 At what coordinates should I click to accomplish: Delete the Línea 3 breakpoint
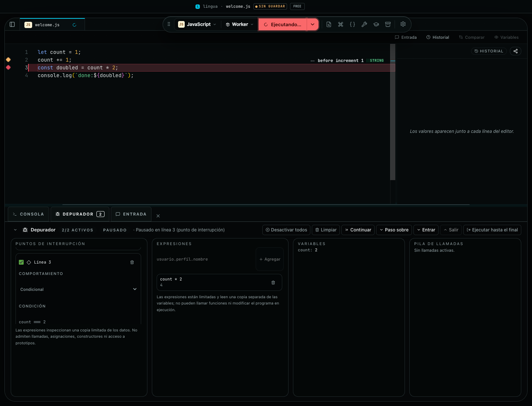132,262
